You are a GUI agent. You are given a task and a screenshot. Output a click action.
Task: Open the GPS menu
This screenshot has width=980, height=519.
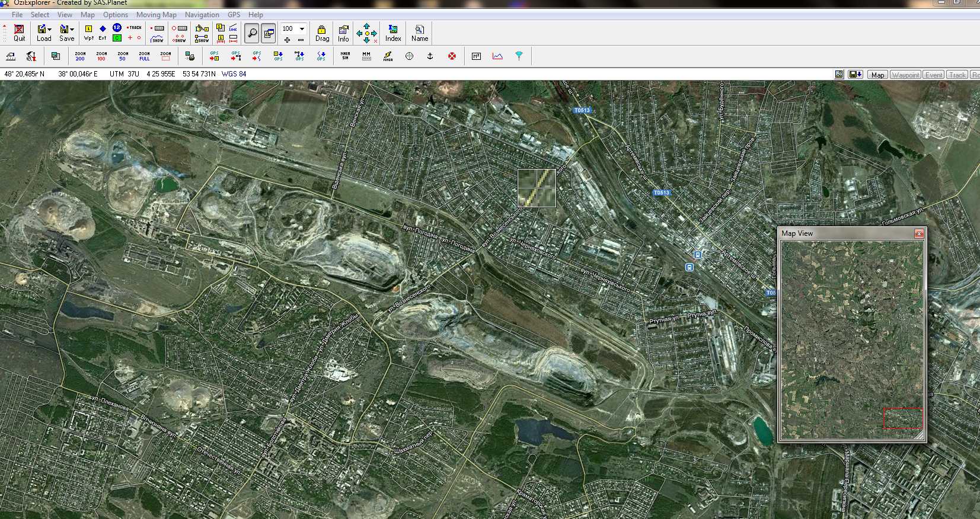(234, 15)
